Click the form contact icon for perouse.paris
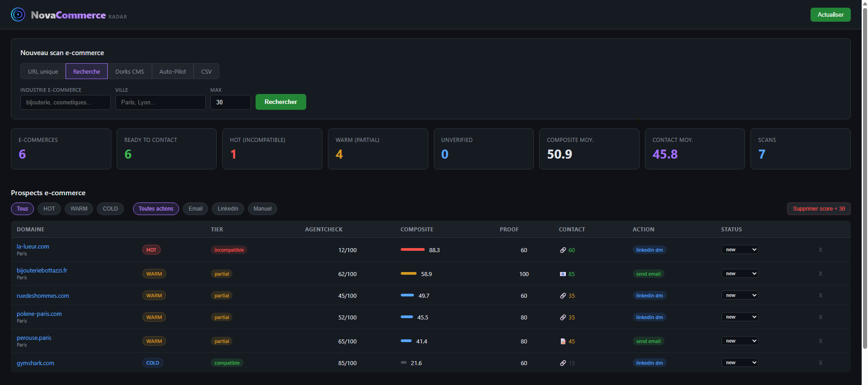The width and height of the screenshot is (868, 385). click(563, 341)
